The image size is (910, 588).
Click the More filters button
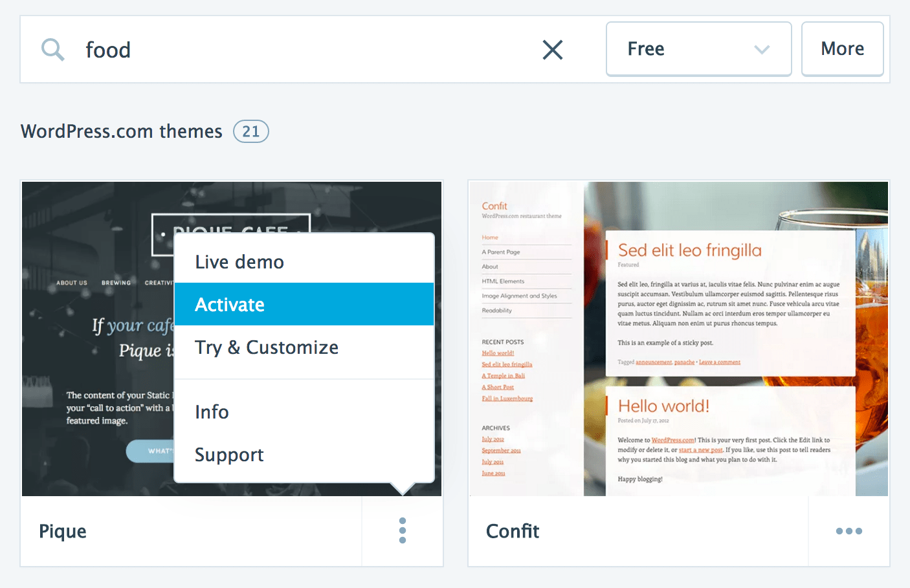point(842,49)
